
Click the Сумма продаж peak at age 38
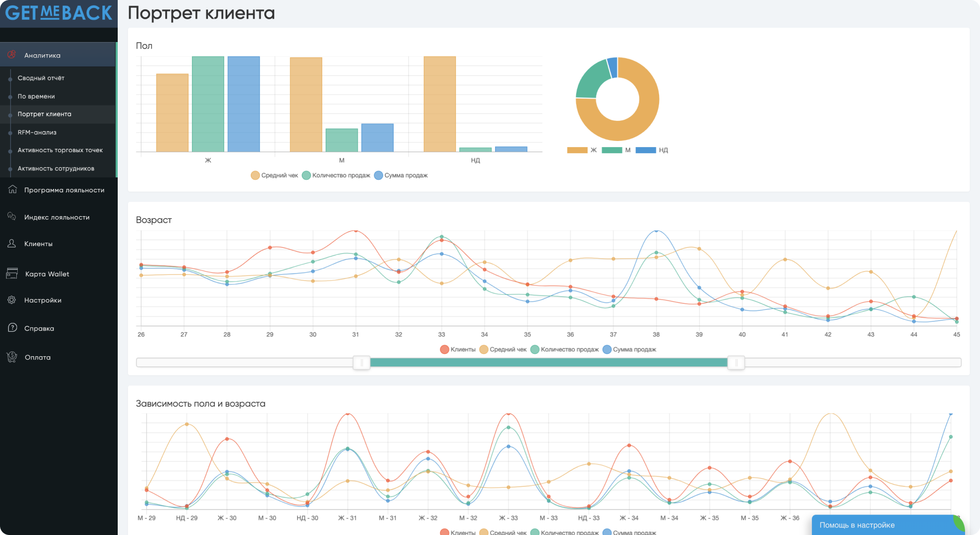coord(656,231)
